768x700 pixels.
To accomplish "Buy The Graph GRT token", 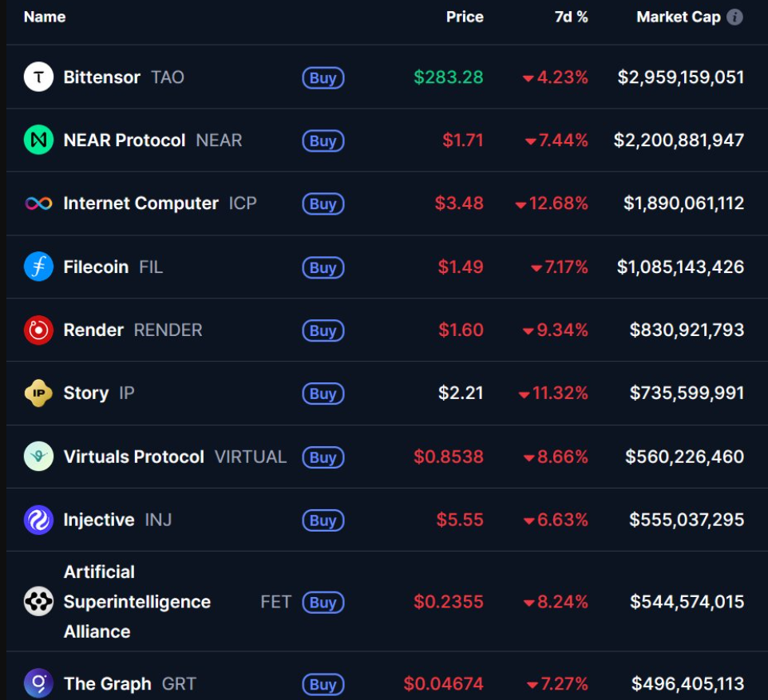I will coord(323,684).
